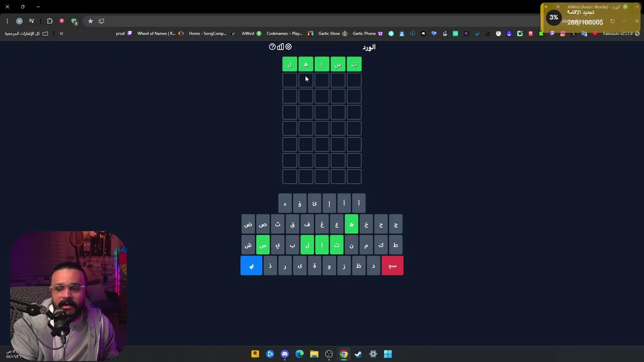Tap the ق key
Viewport: 644px width, 362px height.
tap(292, 224)
